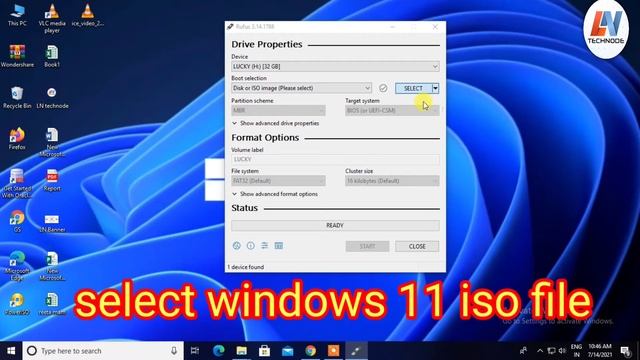The width and height of the screenshot is (640, 360).
Task: Open the File system FAT32 dropdown
Action: coord(278,181)
